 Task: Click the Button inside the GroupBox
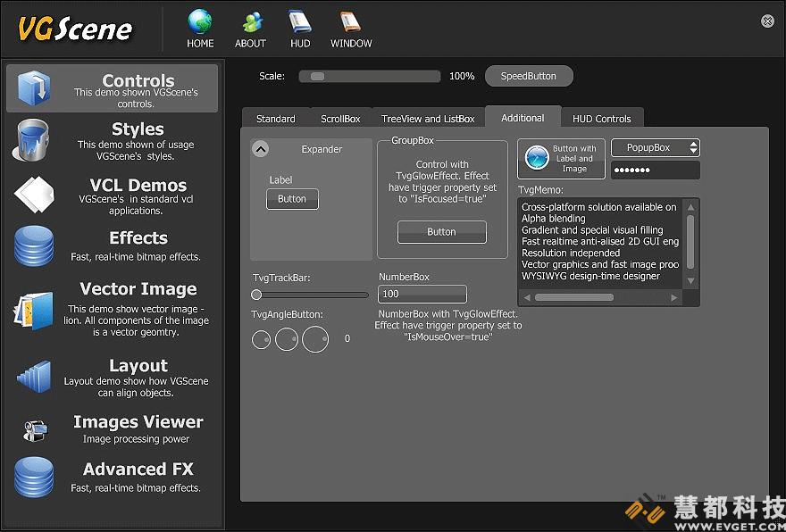click(441, 232)
